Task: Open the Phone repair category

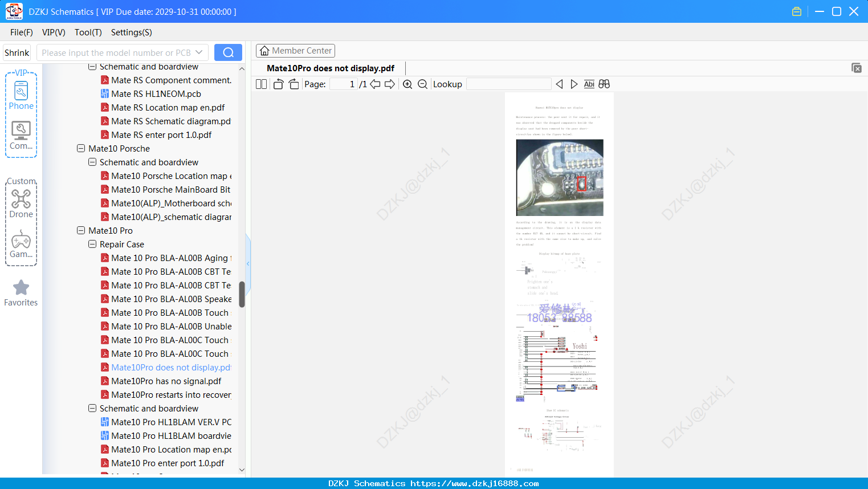Action: coord(21,95)
